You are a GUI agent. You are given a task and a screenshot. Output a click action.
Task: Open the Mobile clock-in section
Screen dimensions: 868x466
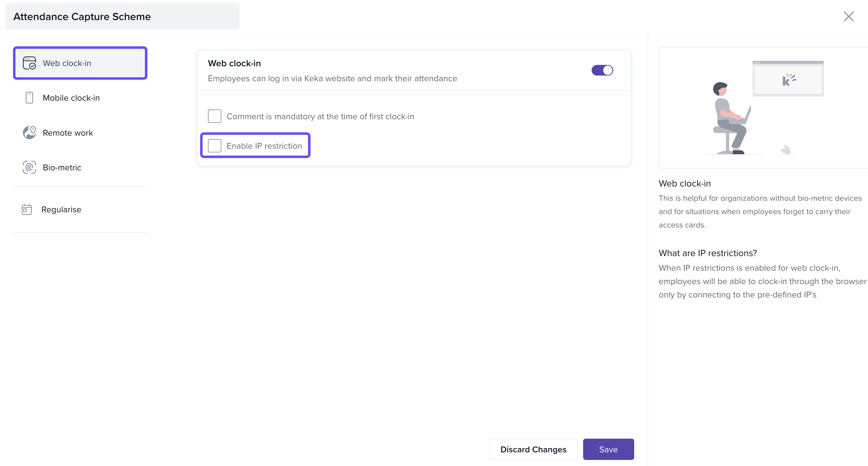tap(71, 98)
